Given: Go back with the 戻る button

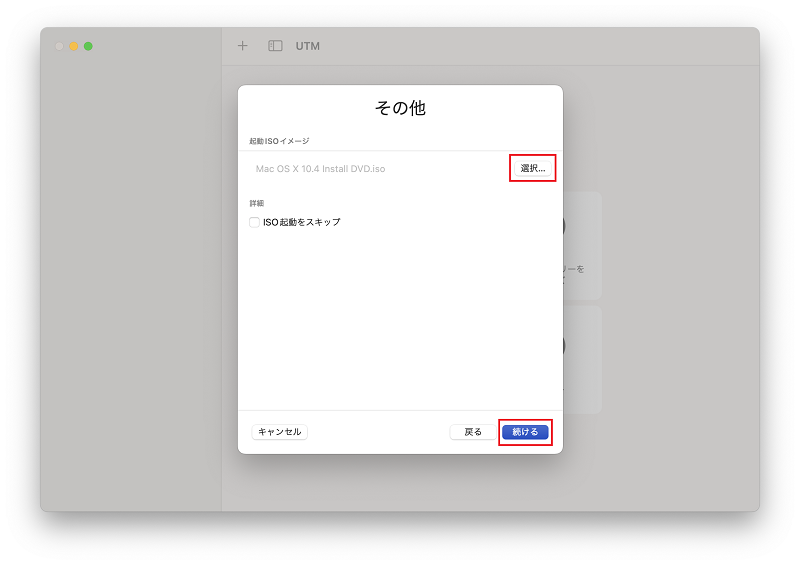Looking at the screenshot, I should click(x=472, y=432).
